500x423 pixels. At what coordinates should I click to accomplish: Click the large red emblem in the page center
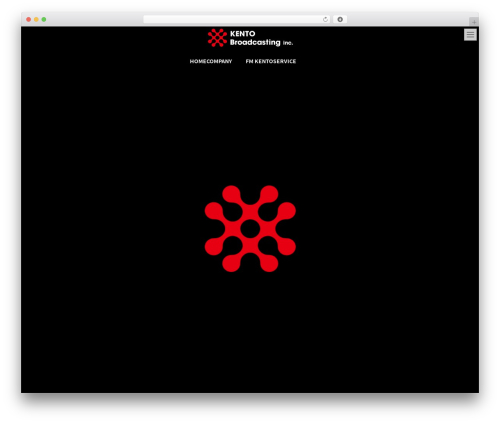pos(250,229)
